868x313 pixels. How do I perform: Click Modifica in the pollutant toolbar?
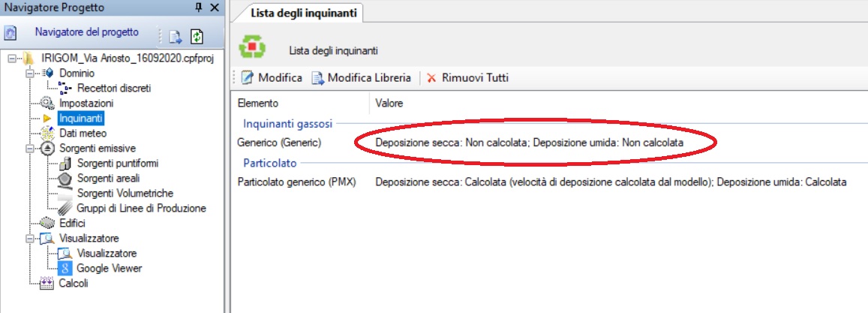[272, 78]
